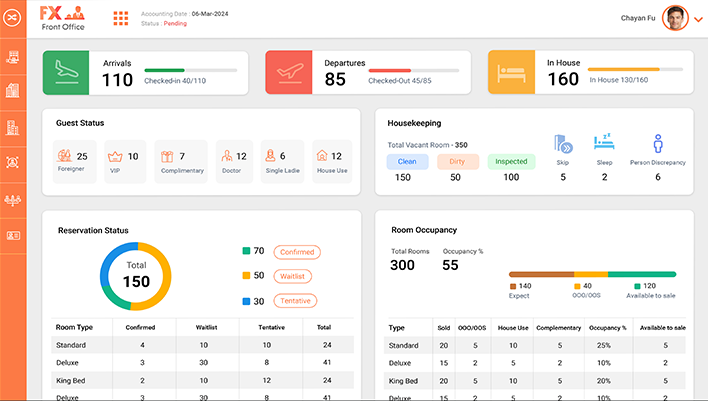
Task: Click the Sleep bed icon in Housekeeping
Action: [x=603, y=142]
